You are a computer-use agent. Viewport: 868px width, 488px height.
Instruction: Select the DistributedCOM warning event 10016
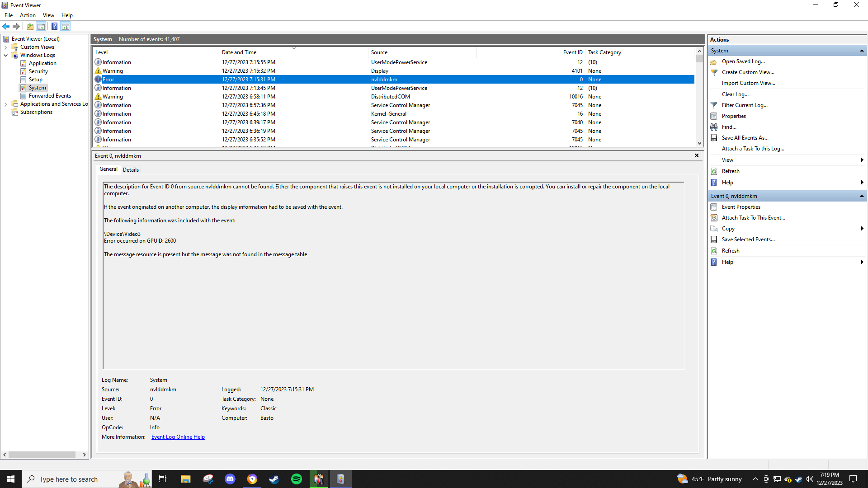coord(393,97)
